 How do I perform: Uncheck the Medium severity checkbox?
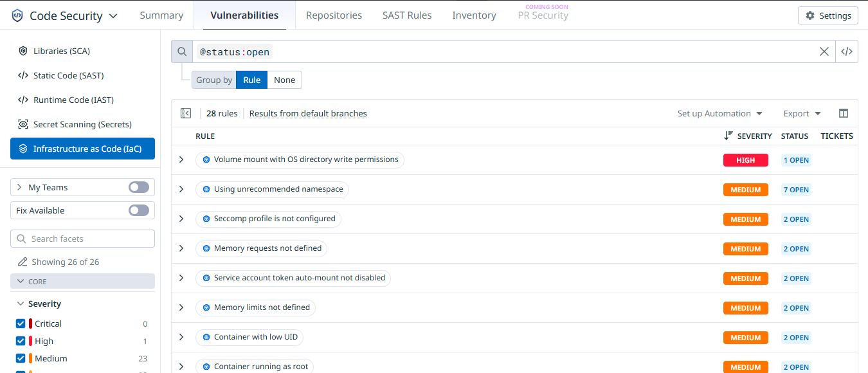point(21,358)
